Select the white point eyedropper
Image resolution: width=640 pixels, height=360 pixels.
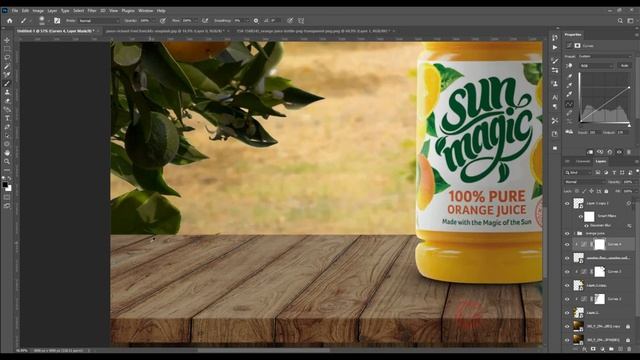point(569,95)
